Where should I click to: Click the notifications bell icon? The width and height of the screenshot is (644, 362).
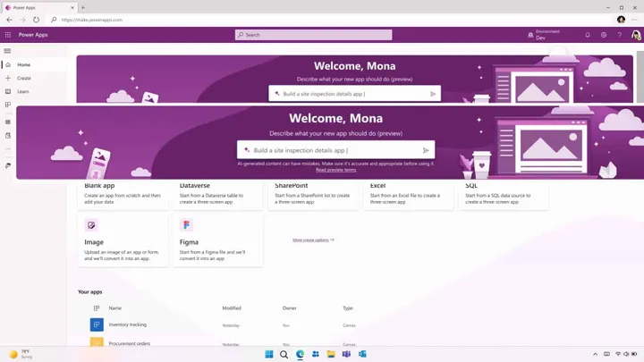coord(588,35)
